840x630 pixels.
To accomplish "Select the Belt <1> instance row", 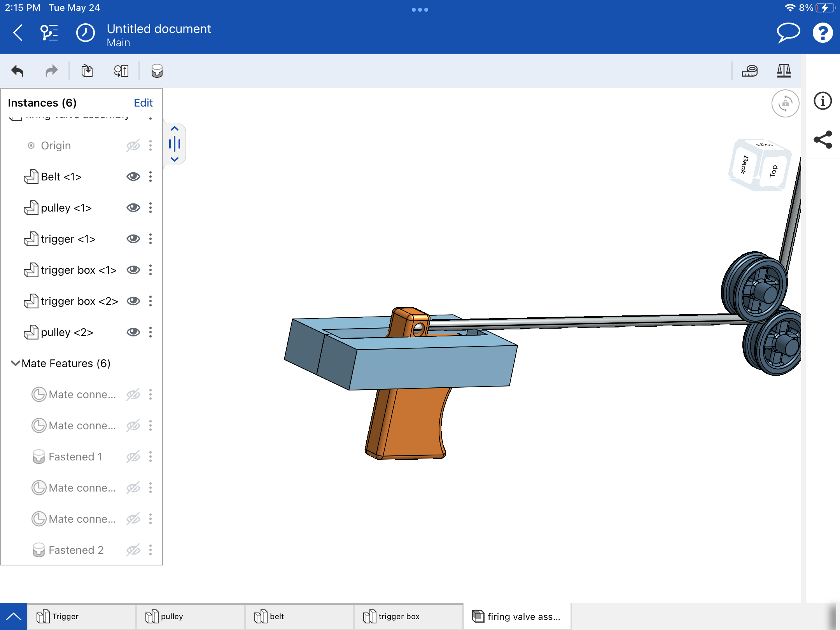I will [82, 177].
